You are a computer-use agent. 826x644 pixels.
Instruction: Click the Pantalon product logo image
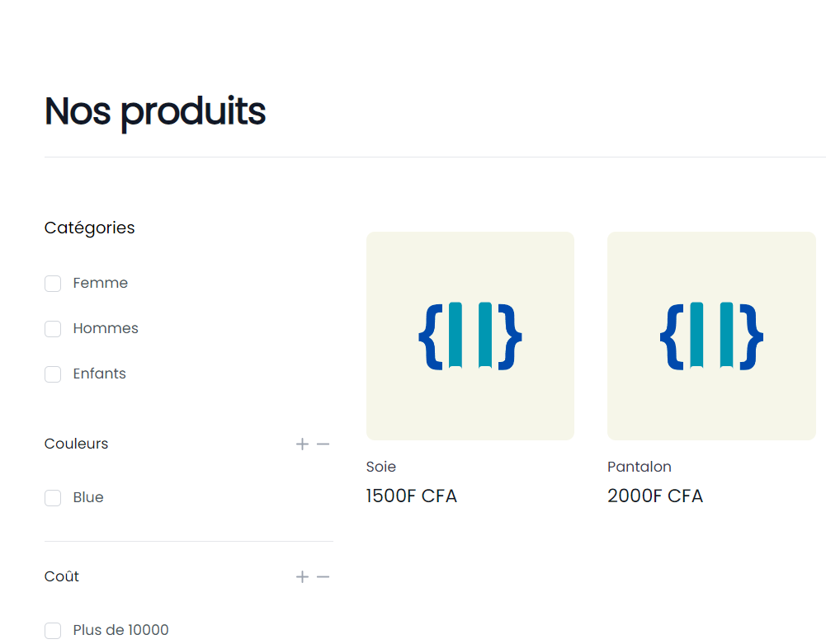tap(711, 336)
